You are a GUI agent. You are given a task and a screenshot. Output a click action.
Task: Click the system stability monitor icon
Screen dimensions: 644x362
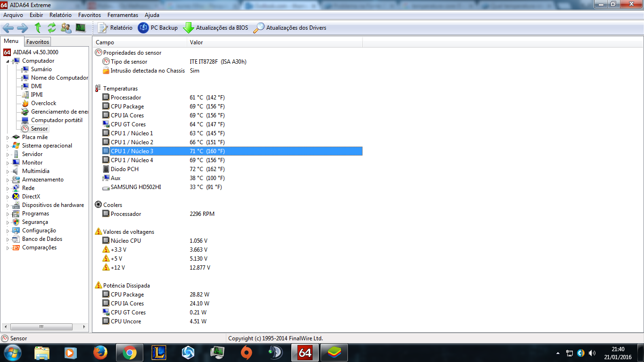coord(81,28)
